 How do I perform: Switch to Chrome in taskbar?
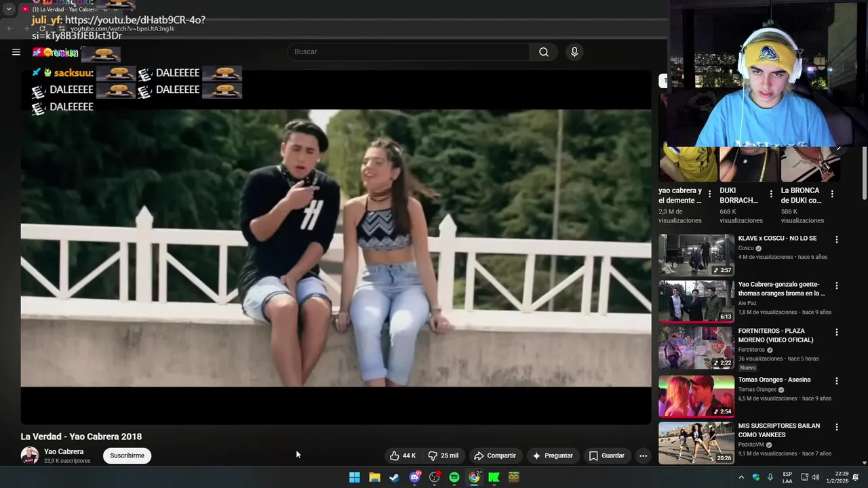tap(474, 477)
